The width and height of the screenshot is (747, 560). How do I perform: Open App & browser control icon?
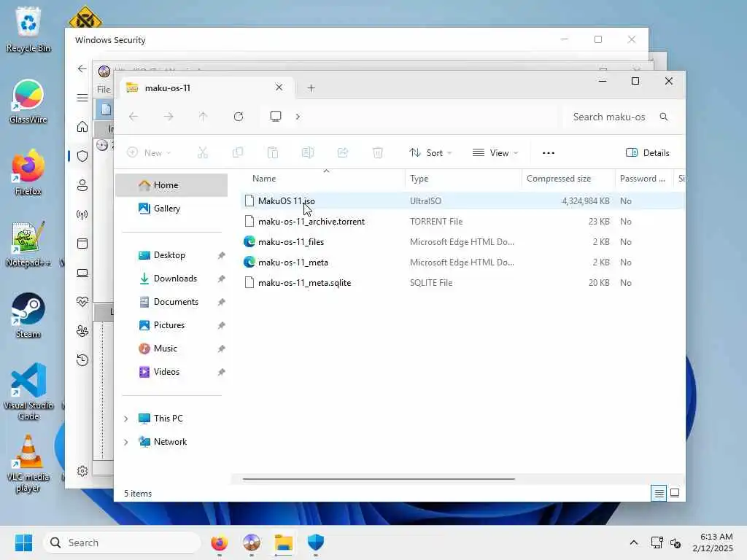tap(82, 244)
